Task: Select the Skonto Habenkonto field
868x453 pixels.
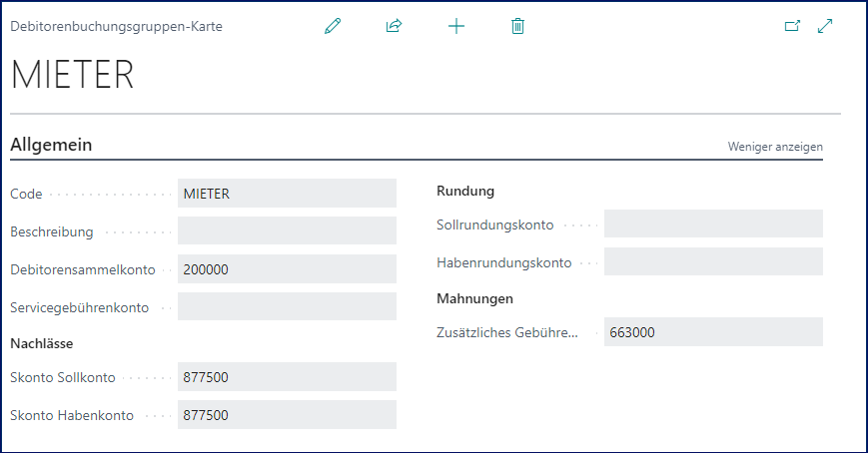Action: [287, 415]
